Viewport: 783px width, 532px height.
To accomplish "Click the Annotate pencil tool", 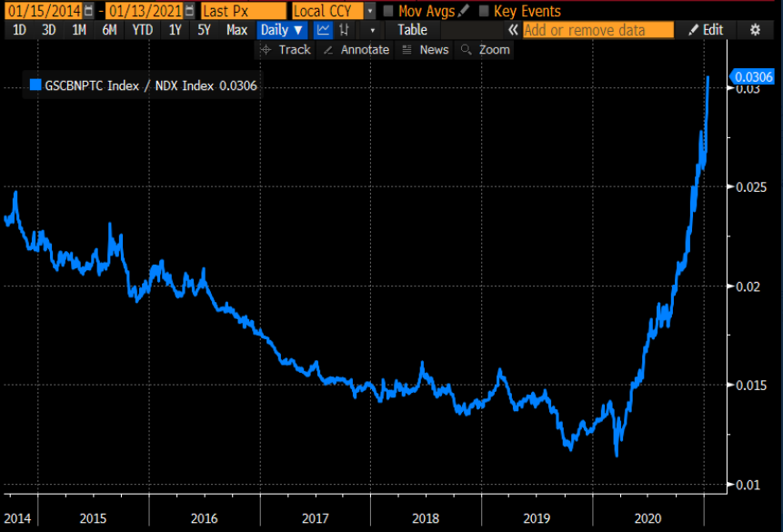I will click(356, 50).
